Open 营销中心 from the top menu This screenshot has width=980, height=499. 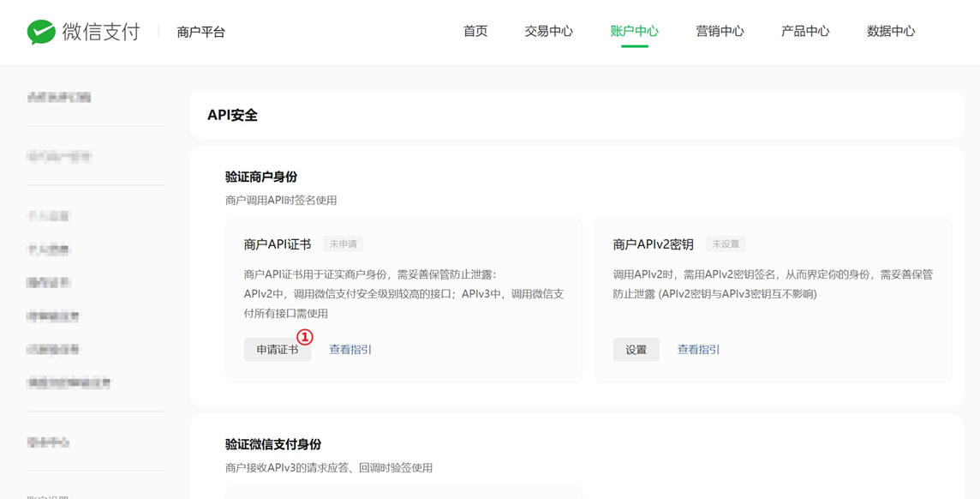point(720,31)
